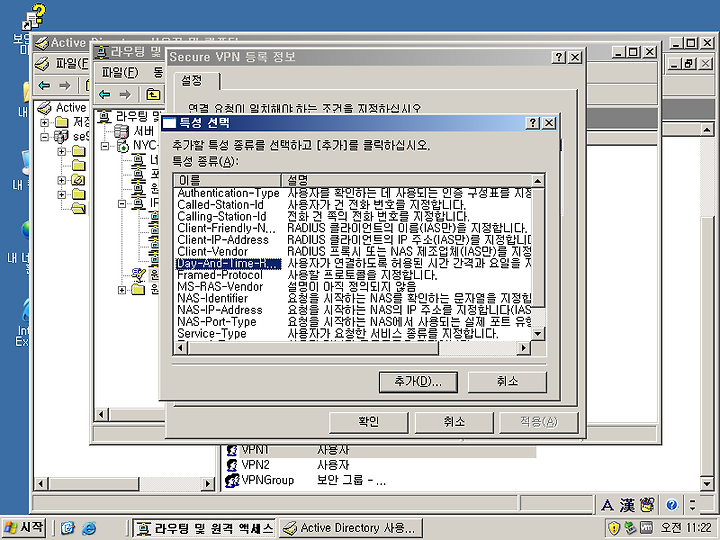This screenshot has width=720, height=540.
Task: Click the 설명 column header
Action: pos(406,180)
